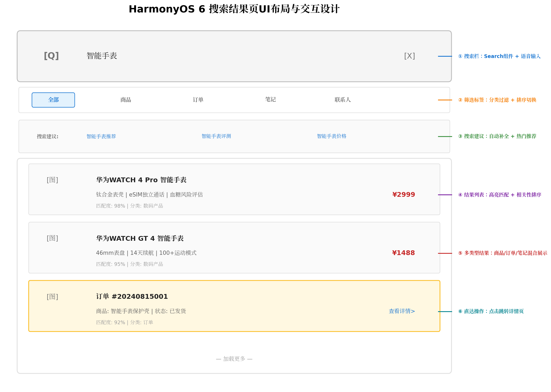
Task: Click the [Q] search icon
Action: tap(51, 56)
